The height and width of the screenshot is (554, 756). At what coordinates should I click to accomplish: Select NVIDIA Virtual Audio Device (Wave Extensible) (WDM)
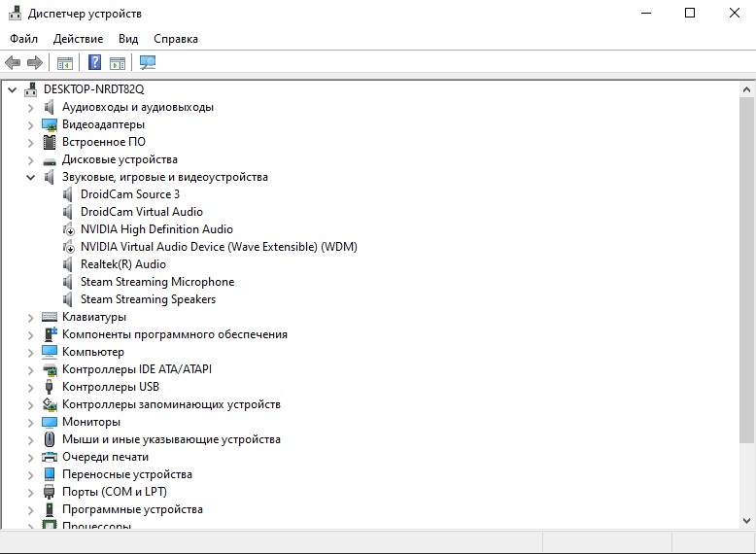(x=219, y=247)
